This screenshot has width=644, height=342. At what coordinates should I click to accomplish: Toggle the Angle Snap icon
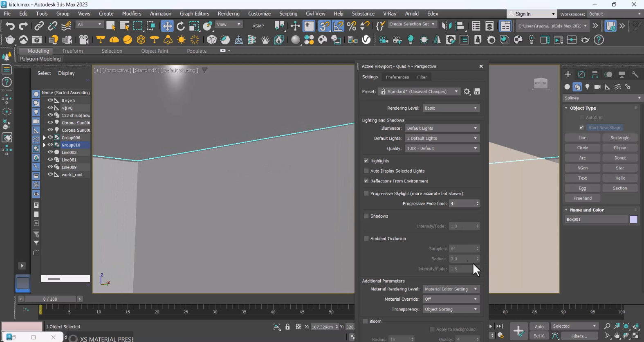coord(338,26)
